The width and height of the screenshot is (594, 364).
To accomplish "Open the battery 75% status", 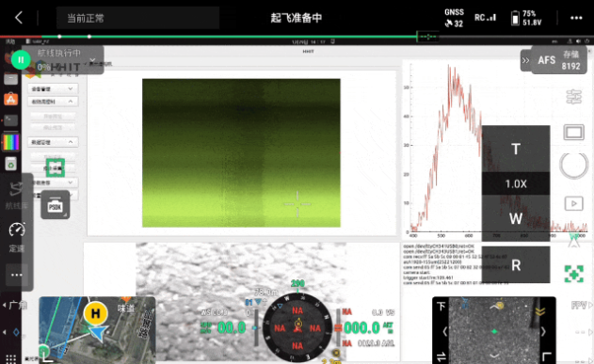I will pyautogui.click(x=526, y=18).
